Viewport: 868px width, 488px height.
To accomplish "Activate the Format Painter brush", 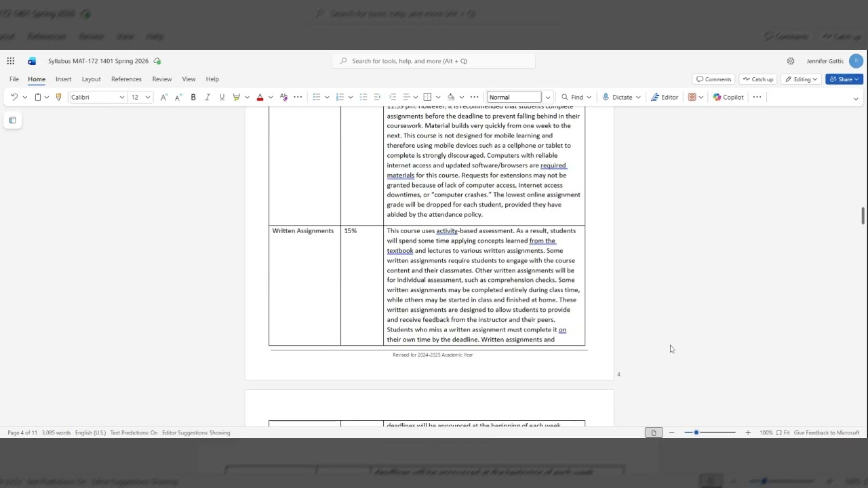I will coord(58,97).
